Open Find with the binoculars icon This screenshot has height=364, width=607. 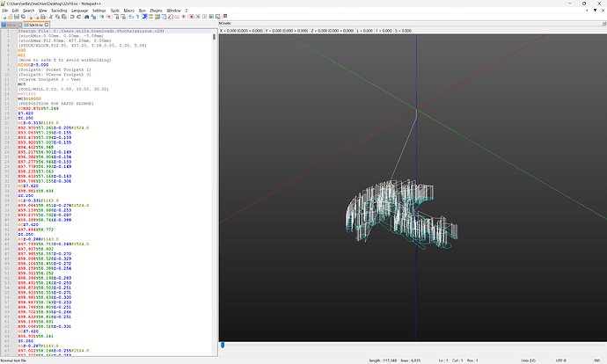(x=87, y=17)
